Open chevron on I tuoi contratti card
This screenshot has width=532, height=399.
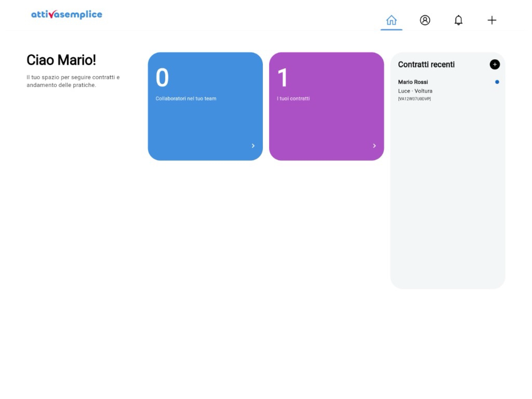tap(374, 146)
